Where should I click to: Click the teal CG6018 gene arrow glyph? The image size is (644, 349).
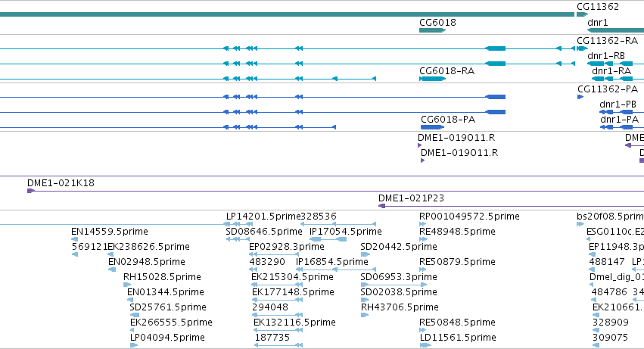432,30
